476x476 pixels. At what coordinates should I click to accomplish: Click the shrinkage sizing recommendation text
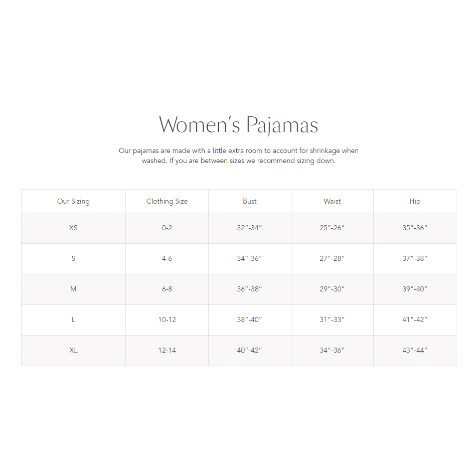[x=239, y=155]
